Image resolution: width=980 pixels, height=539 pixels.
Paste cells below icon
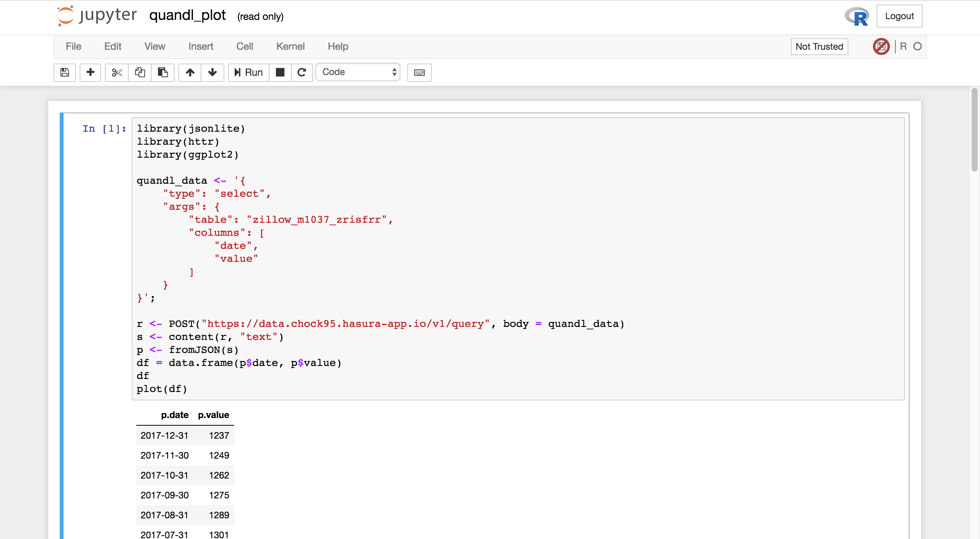coord(163,72)
